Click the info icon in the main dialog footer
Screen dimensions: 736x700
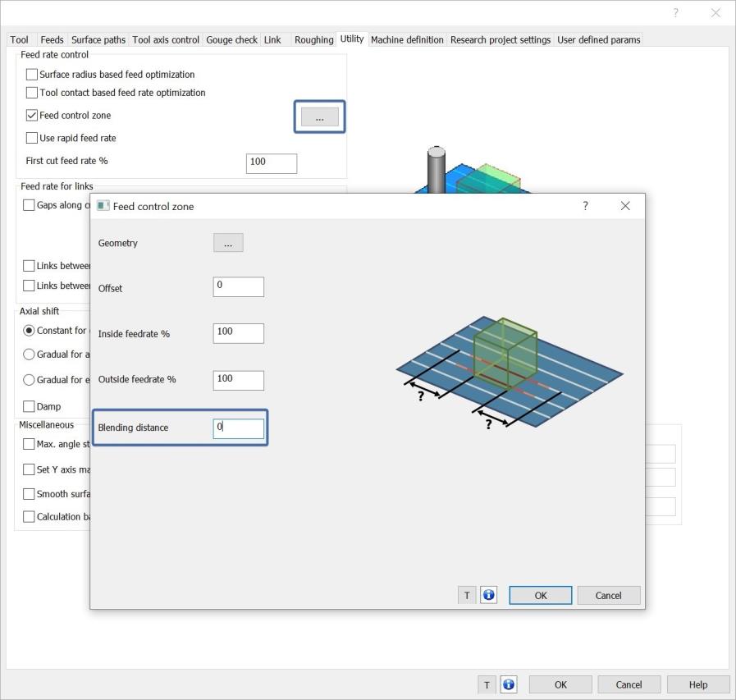(509, 684)
